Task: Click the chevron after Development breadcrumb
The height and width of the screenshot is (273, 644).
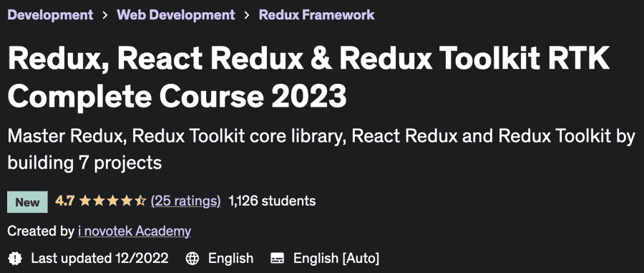Action: coord(105,15)
